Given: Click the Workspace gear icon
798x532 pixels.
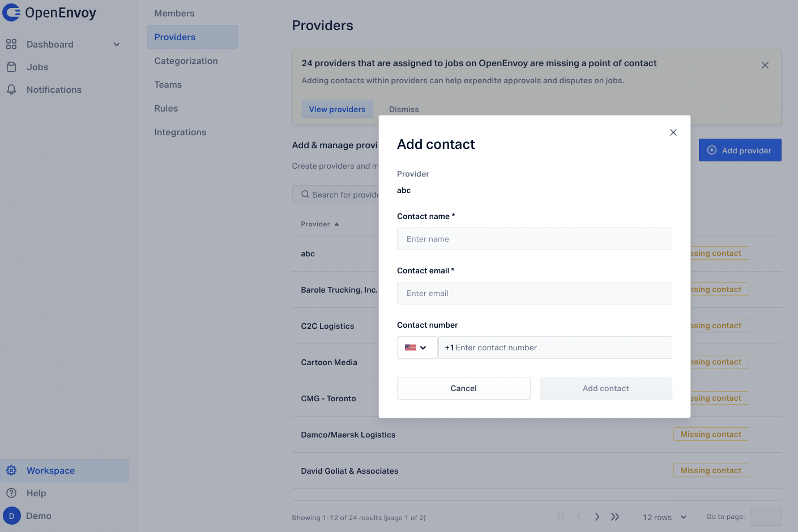Looking at the screenshot, I should point(11,470).
